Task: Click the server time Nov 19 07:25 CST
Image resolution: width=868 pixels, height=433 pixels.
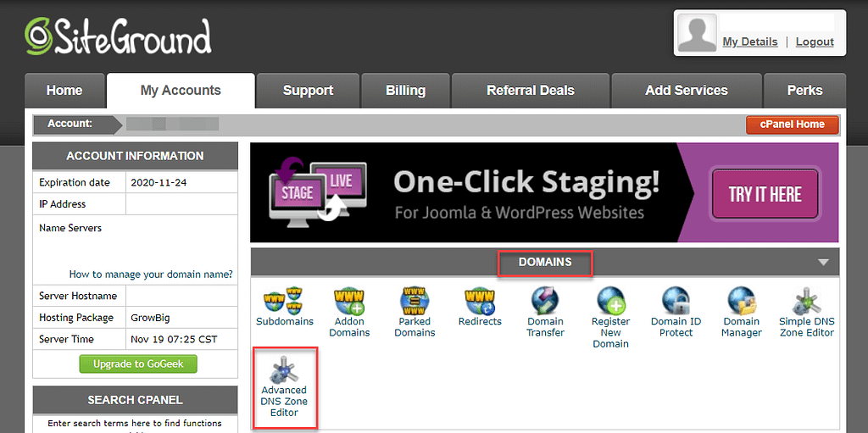Action: [x=175, y=339]
